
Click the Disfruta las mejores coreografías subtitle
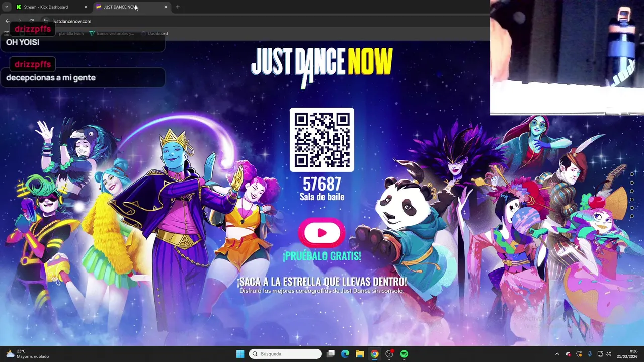pos(322,291)
